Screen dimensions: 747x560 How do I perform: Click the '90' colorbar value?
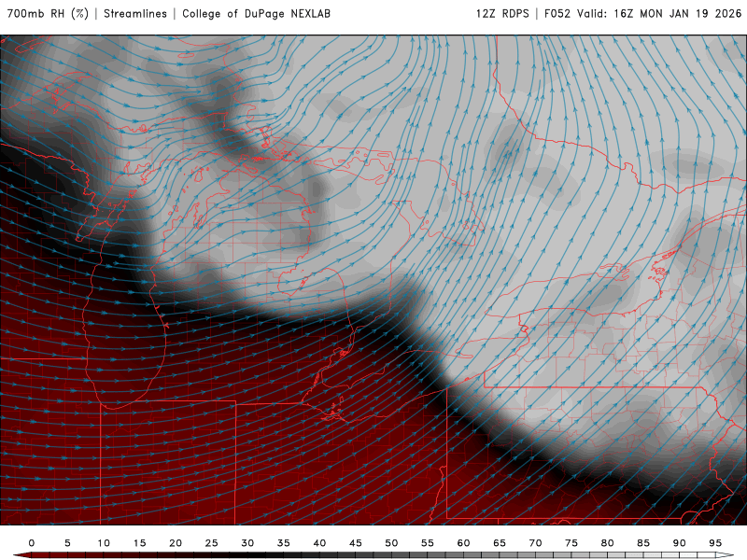click(x=680, y=543)
